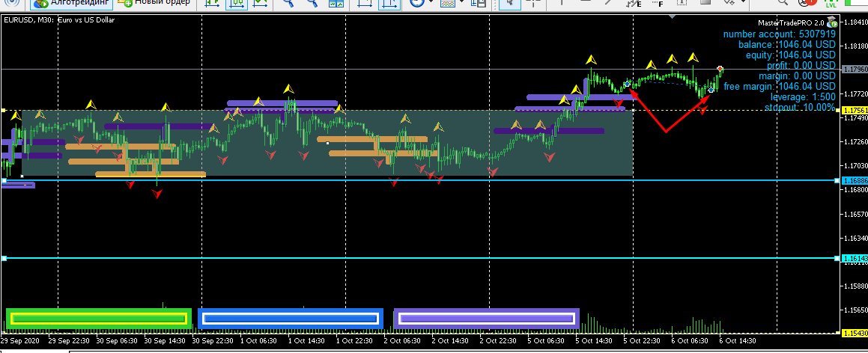Click the purple rectangle button at chart bottom

click(x=487, y=319)
